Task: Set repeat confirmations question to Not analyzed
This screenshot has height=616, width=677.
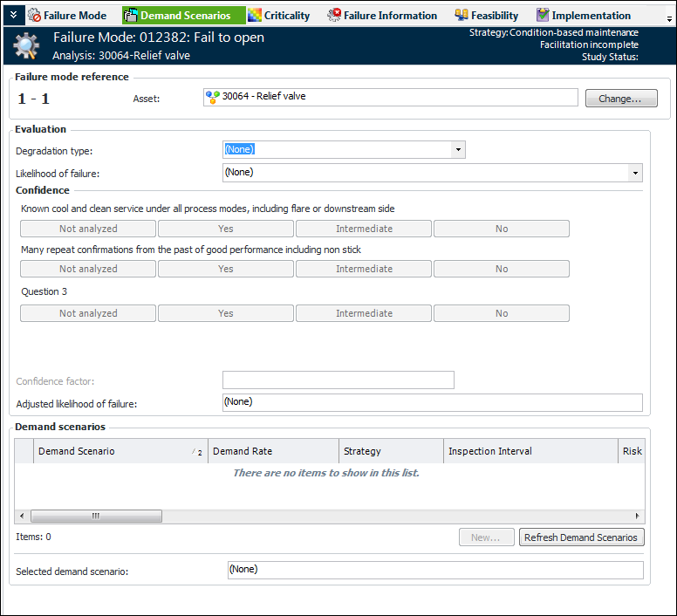Action: click(x=88, y=269)
